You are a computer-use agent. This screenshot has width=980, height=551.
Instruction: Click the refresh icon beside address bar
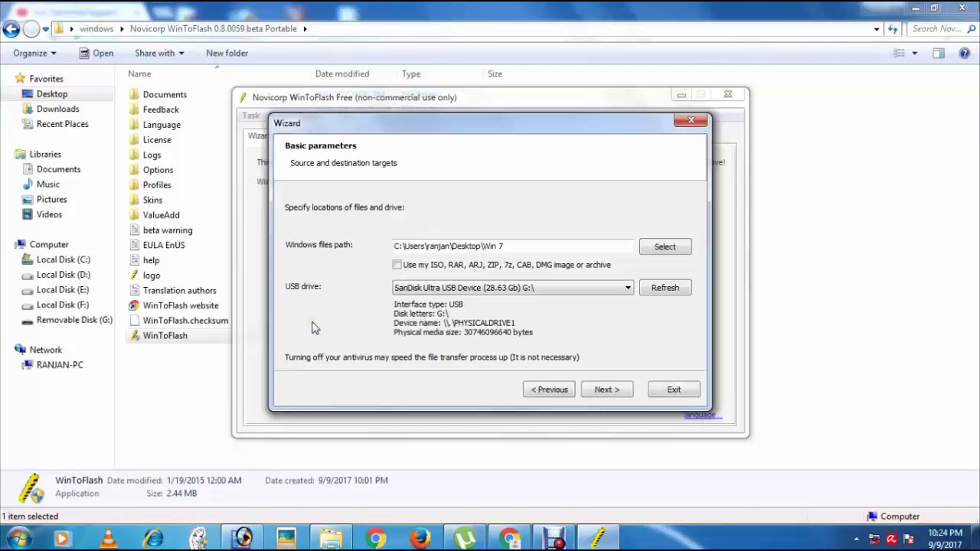point(893,29)
